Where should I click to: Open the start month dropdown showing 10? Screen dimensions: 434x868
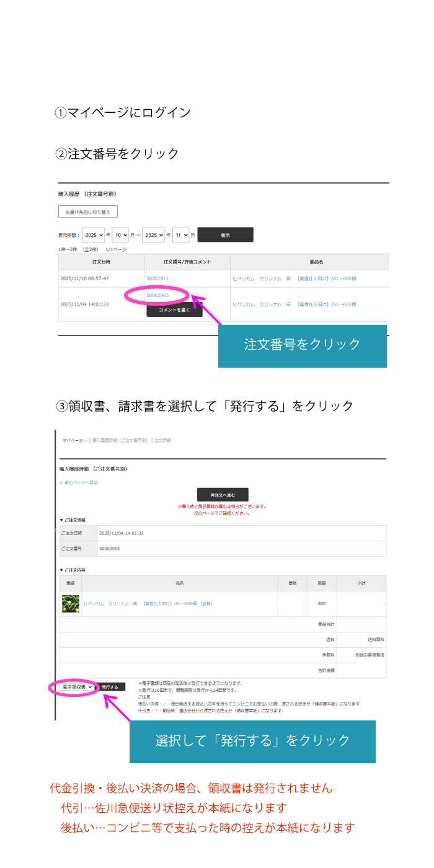(120, 236)
